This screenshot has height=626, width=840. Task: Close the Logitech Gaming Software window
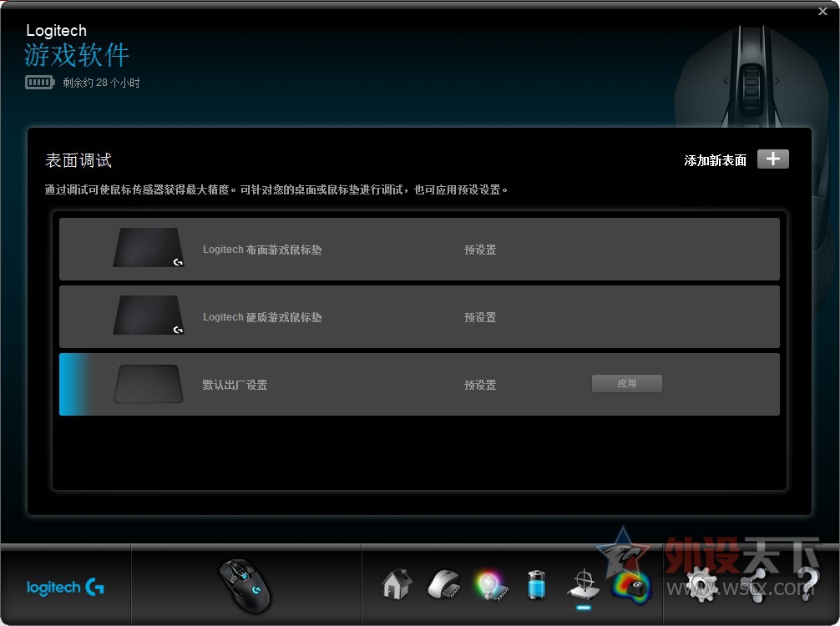(822, 11)
